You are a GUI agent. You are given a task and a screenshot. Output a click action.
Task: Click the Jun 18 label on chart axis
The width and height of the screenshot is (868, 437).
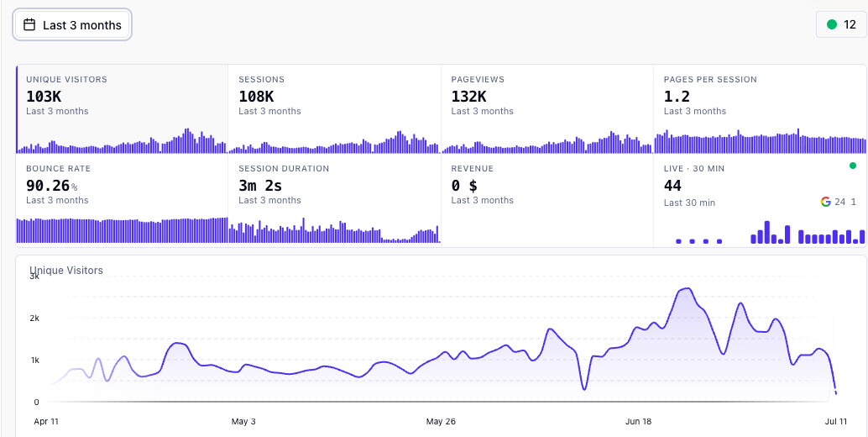tap(638, 422)
